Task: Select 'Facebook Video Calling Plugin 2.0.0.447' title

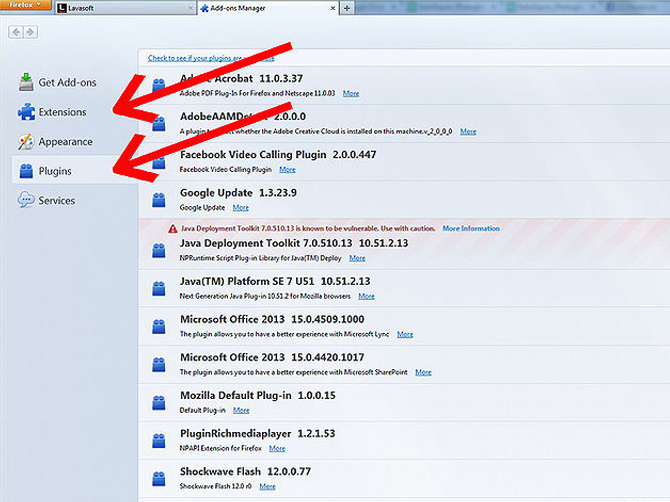Action: coord(278,155)
